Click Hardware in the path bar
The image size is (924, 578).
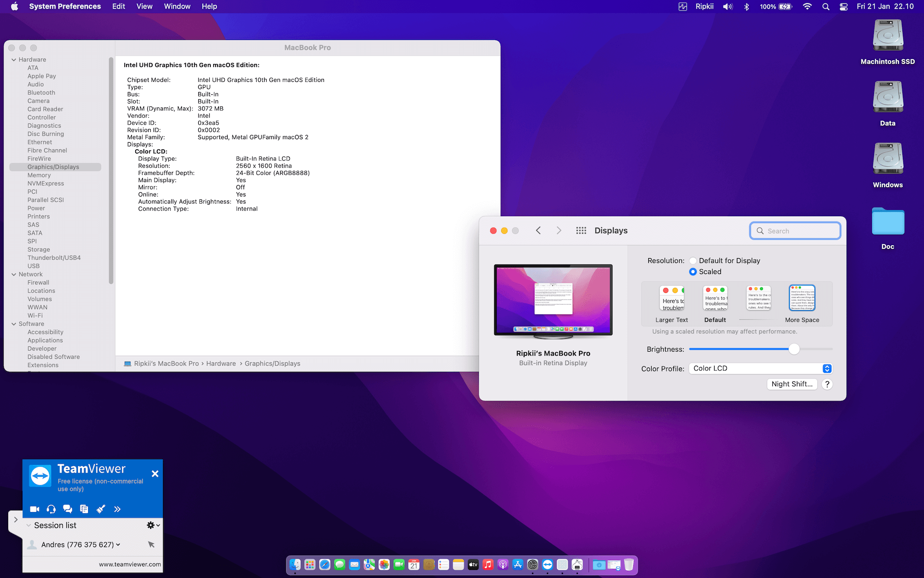(x=221, y=364)
